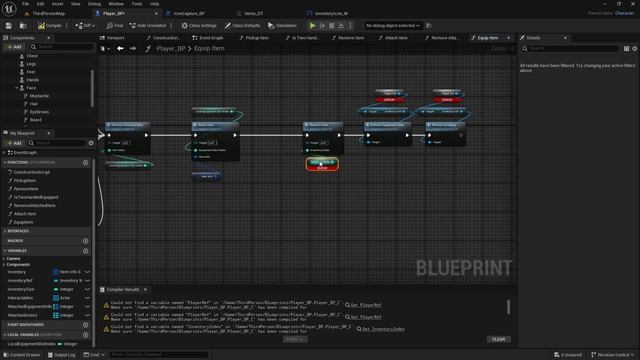Open the Tools menu
Image resolution: width=640 pixels, height=360 pixels.
click(137, 4)
